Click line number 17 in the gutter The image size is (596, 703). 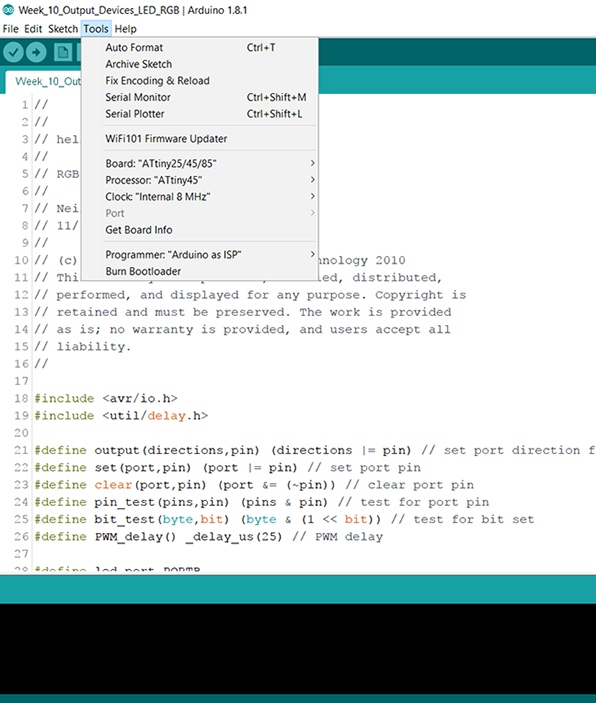[21, 382]
